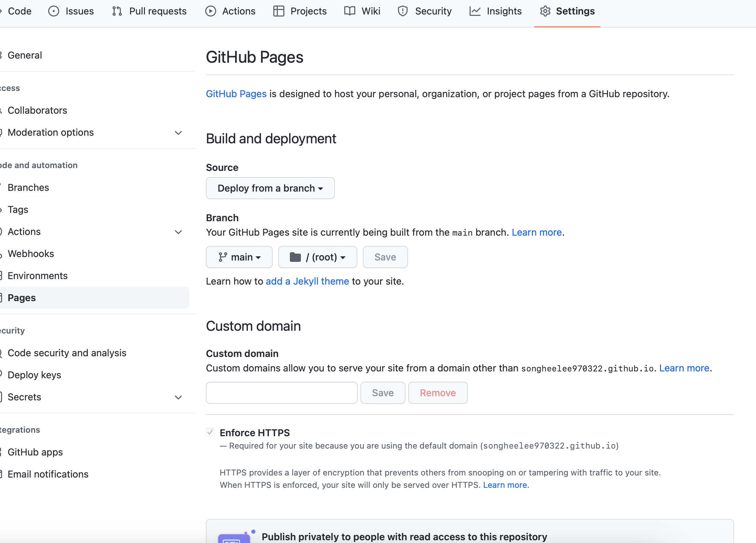Screen dimensions: 756x543
Task: Click the Pull requests branch icon
Action: click(x=117, y=11)
